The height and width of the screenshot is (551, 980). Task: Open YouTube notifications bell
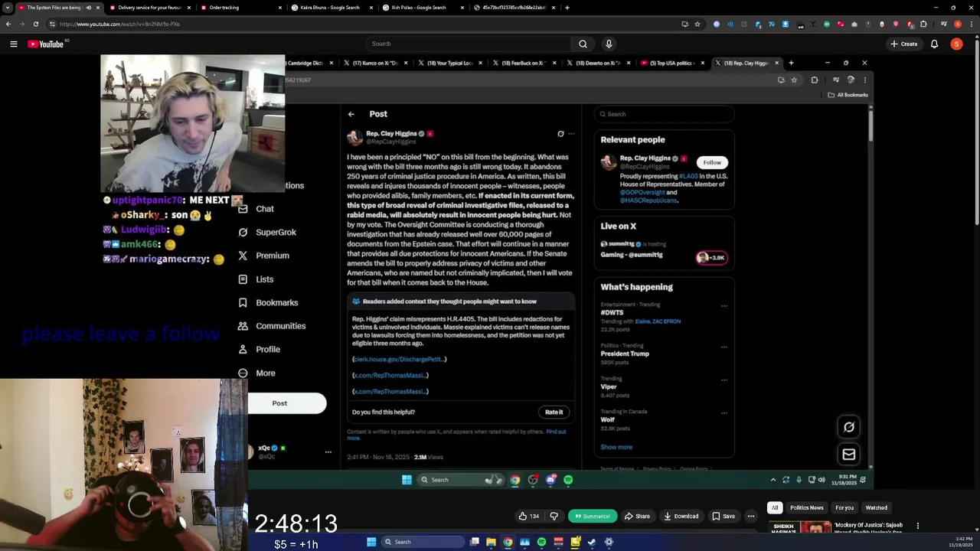click(934, 44)
